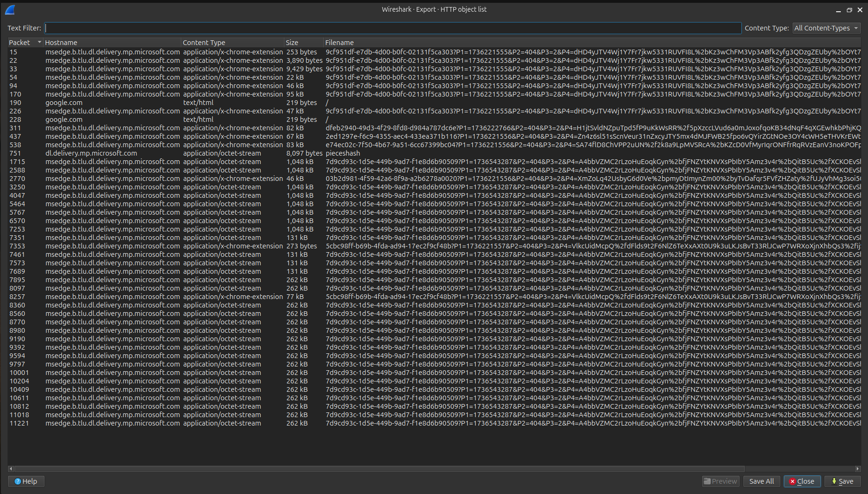Screen dimensions: 868x494
Task: Open the Help button
Action: click(26, 481)
